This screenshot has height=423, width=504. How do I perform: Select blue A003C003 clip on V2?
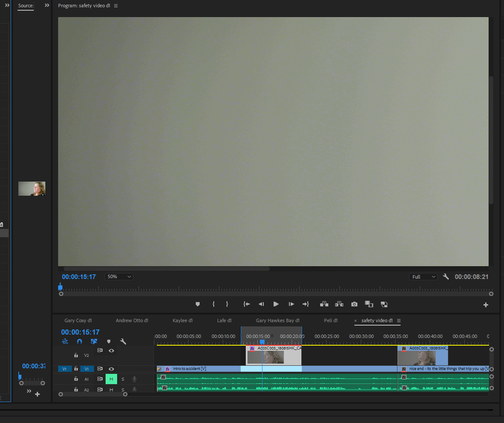tap(423, 355)
